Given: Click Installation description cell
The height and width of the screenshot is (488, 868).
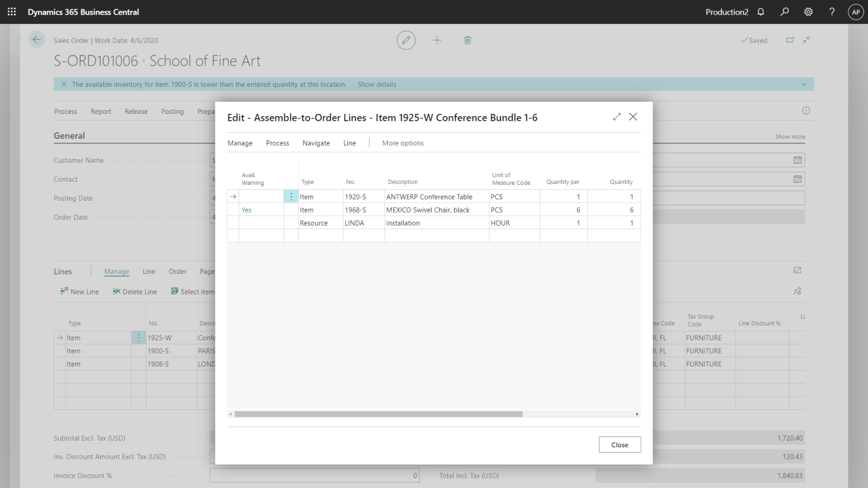Looking at the screenshot, I should [x=437, y=223].
